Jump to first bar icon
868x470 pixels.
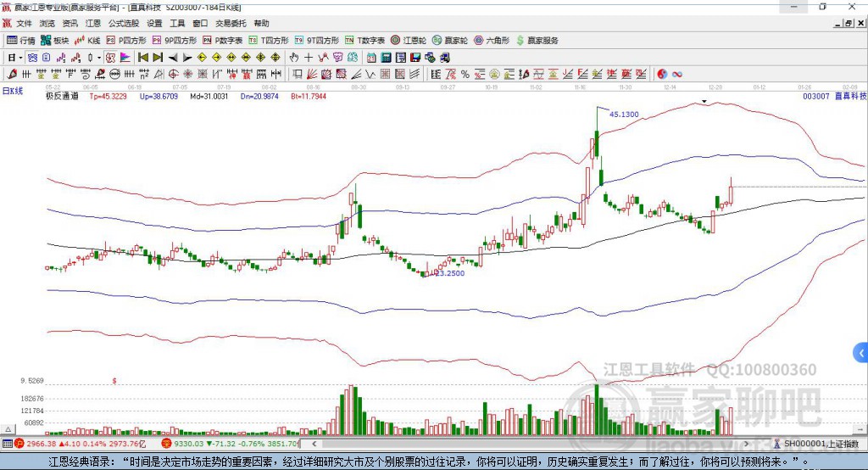click(x=143, y=58)
